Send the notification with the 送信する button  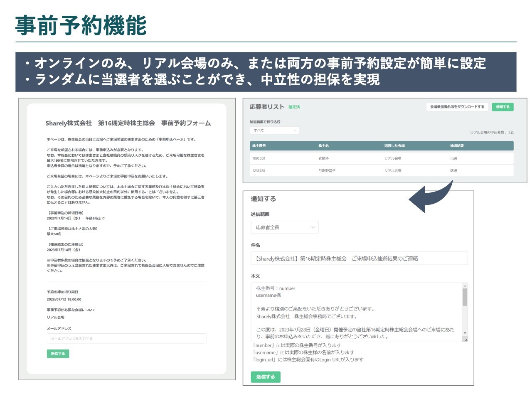(x=266, y=377)
